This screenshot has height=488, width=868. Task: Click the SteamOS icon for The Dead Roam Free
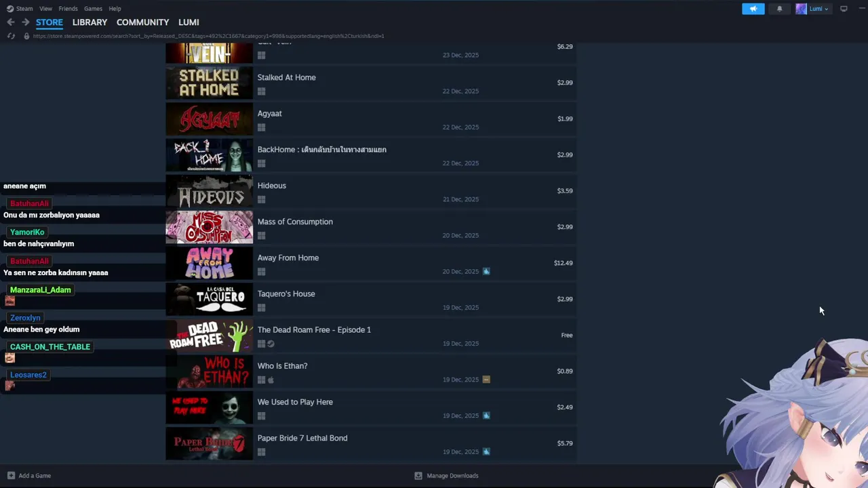tap(271, 344)
